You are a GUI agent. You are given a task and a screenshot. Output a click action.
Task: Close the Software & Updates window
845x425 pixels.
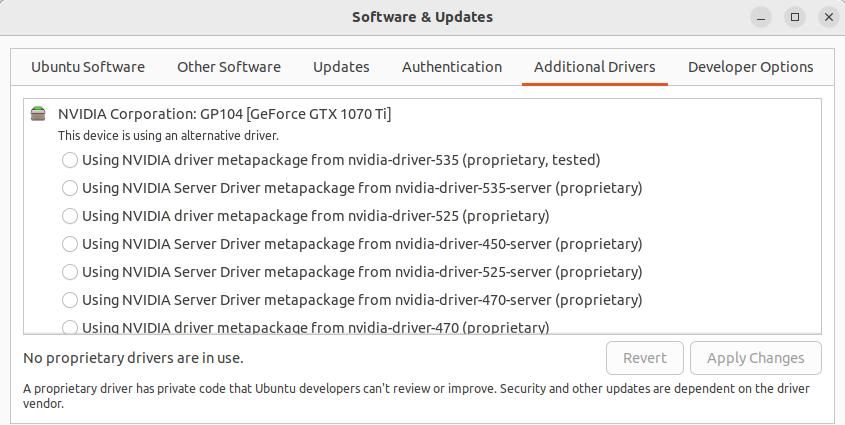[x=828, y=17]
